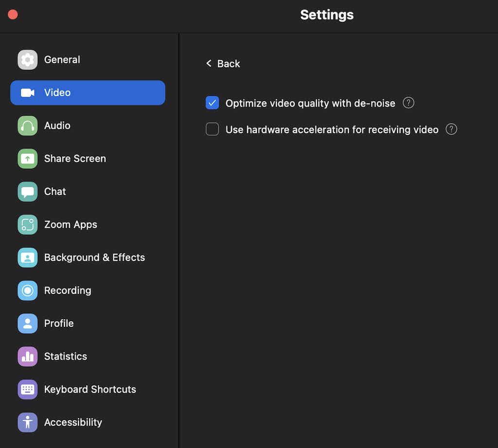Disable Optimize video quality with de-noise
Viewport: 498px width, 448px height.
[x=212, y=103]
